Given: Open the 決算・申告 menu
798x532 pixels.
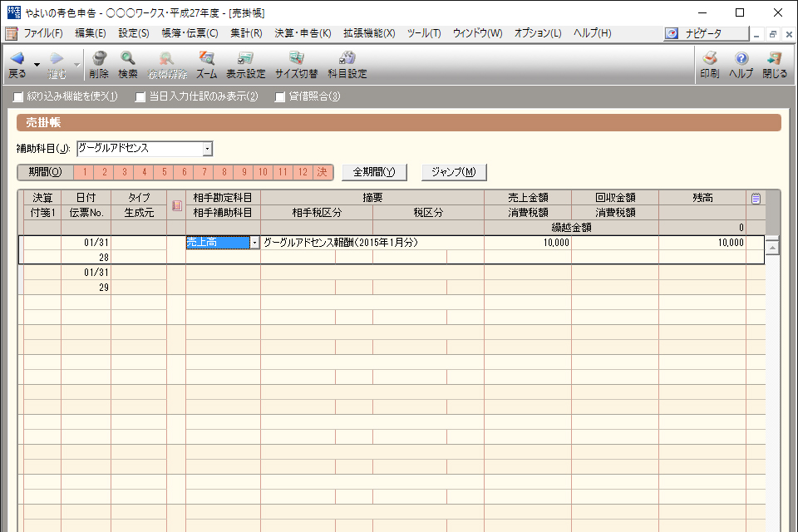Looking at the screenshot, I should pos(303,33).
